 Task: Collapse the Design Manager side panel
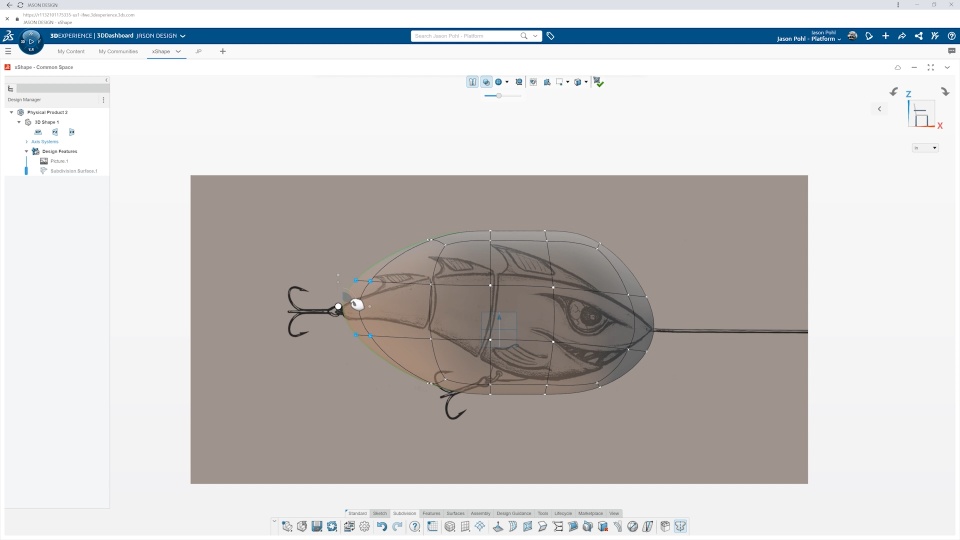click(107, 80)
